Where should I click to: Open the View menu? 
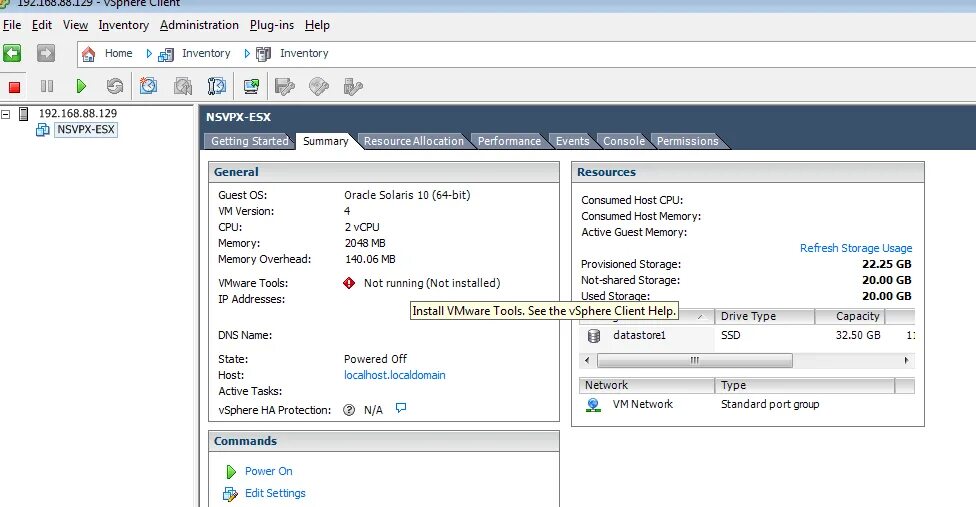tap(75, 25)
